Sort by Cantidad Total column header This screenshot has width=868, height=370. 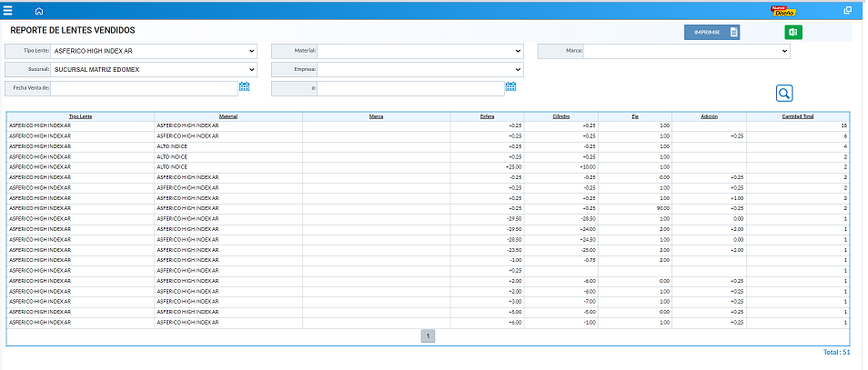(x=798, y=116)
